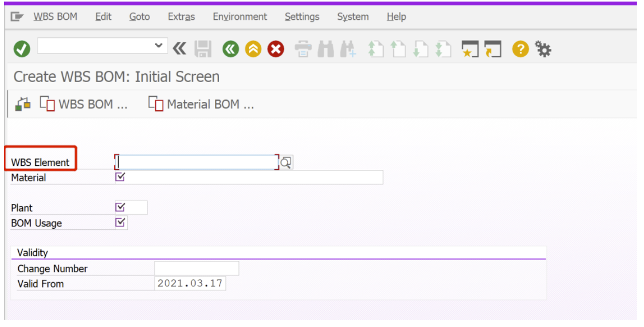Cancel with the red X icon
The image size is (644, 327).
pos(276,48)
